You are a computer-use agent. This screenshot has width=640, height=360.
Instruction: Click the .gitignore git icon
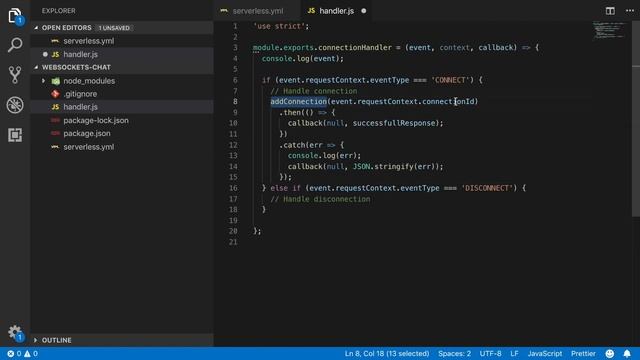(56, 94)
